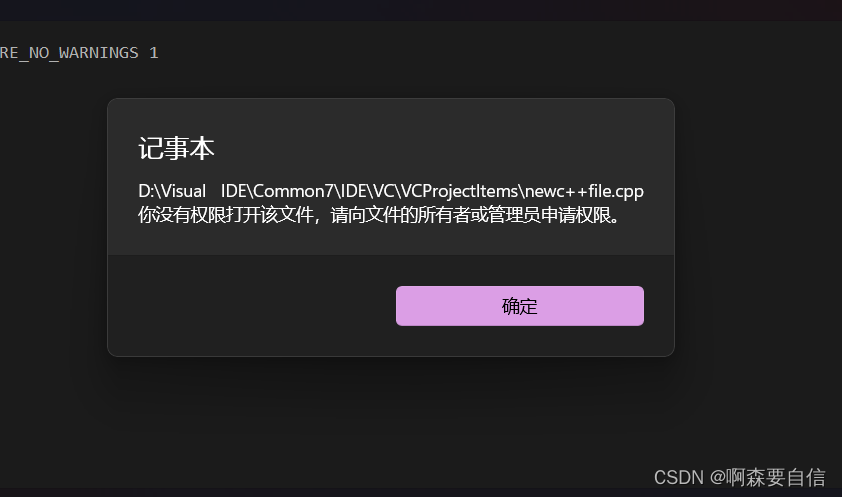Click the D:\Visual start of the path
Image resolution: width=842 pixels, height=497 pixels.
pyautogui.click(x=172, y=191)
